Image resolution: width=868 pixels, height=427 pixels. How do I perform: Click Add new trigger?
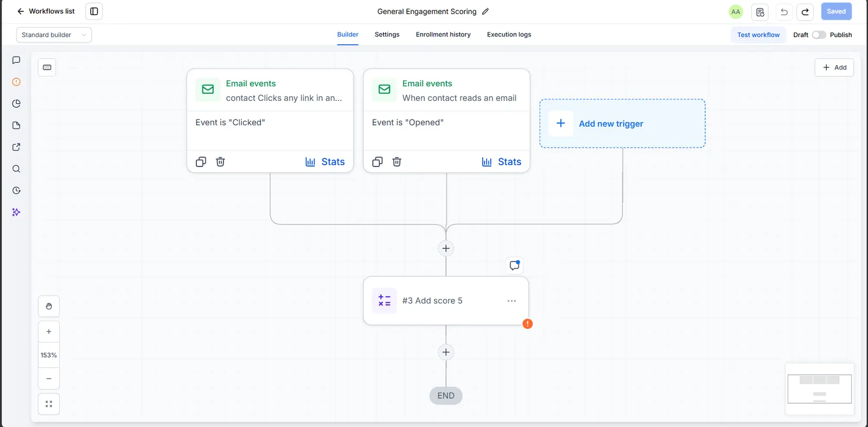tap(622, 123)
